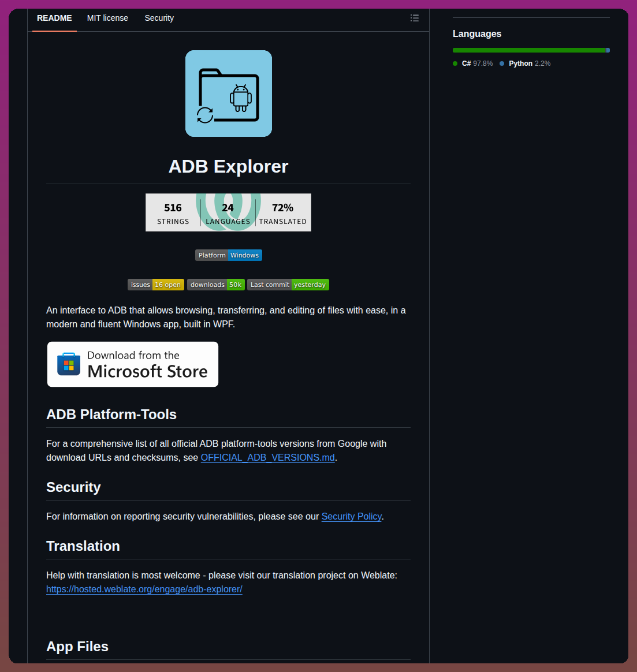
Task: Click the C# 97.8% language entry
Action: [473, 64]
